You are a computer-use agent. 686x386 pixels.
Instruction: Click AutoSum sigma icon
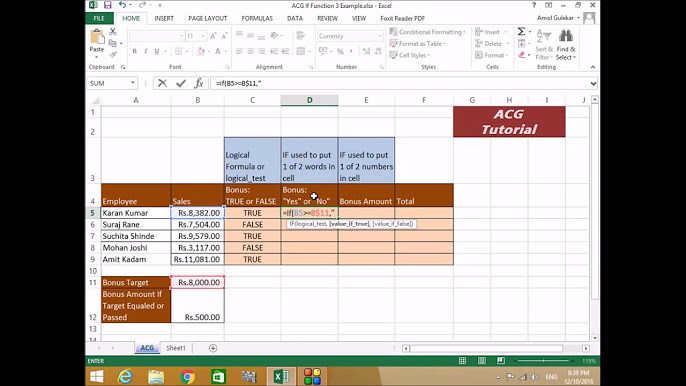point(522,32)
